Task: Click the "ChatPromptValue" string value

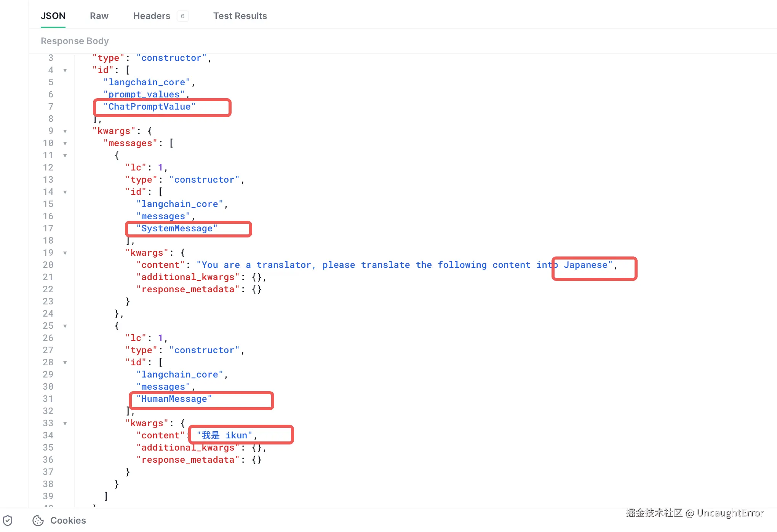Action: (x=149, y=107)
